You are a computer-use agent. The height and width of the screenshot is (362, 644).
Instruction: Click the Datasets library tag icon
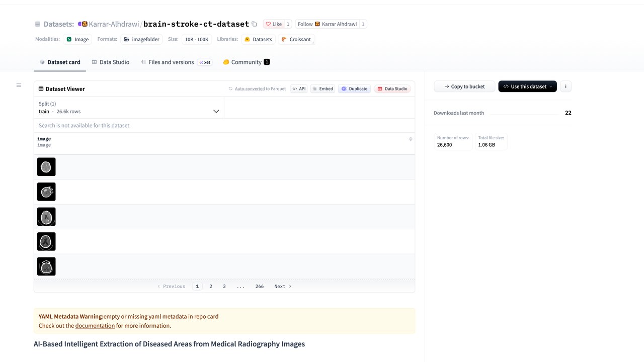(247, 39)
